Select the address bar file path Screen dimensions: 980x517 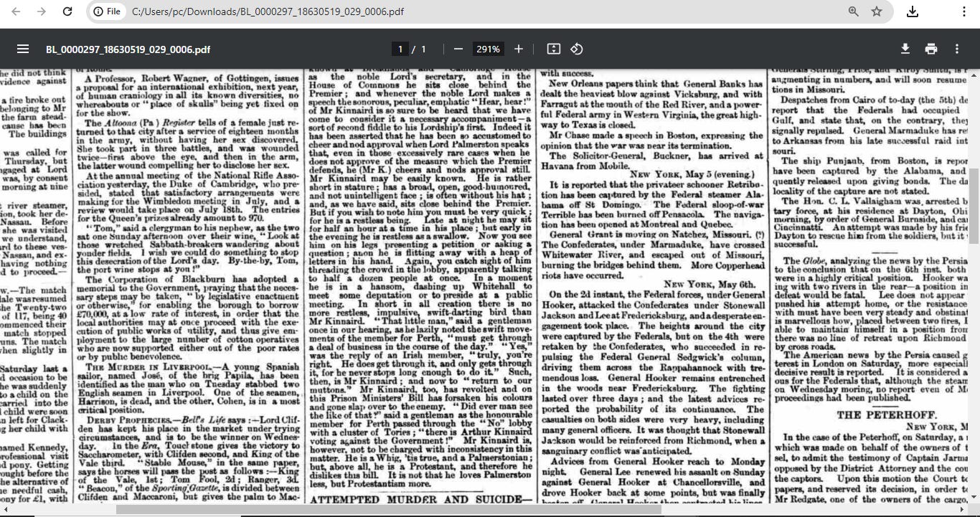tap(268, 11)
